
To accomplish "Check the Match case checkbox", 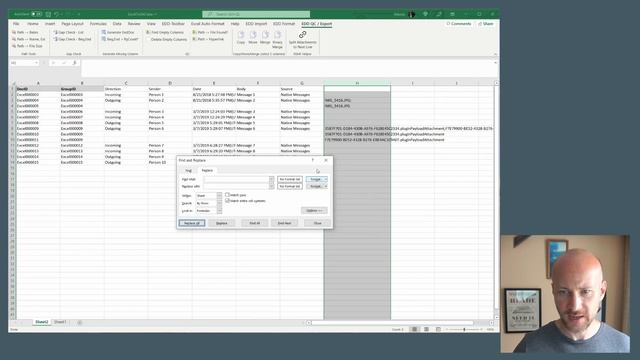I will click(227, 195).
